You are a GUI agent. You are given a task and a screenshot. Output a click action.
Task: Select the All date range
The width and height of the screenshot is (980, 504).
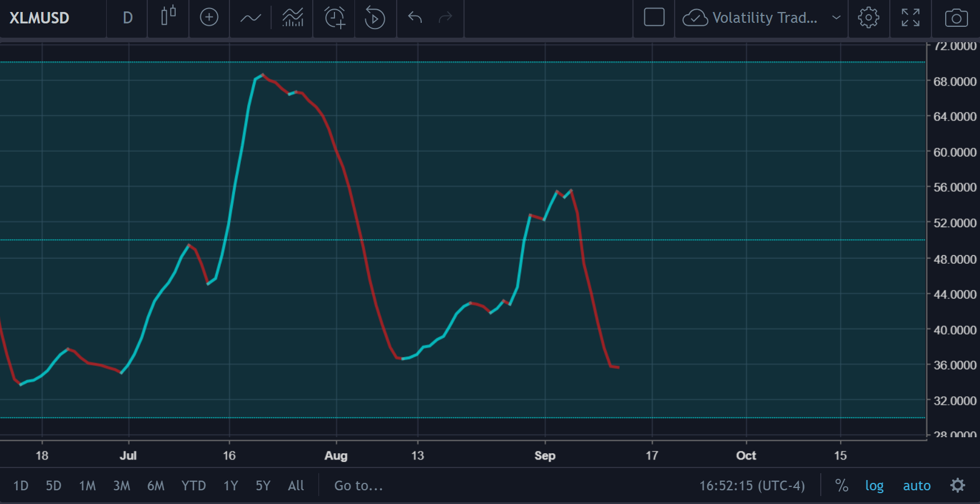pos(296,486)
